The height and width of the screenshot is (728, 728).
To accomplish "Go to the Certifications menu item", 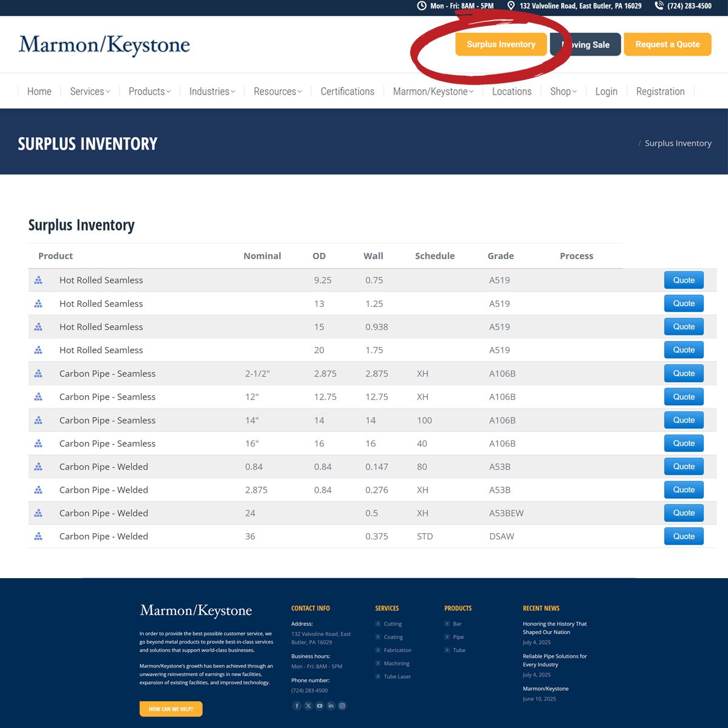I will (347, 92).
